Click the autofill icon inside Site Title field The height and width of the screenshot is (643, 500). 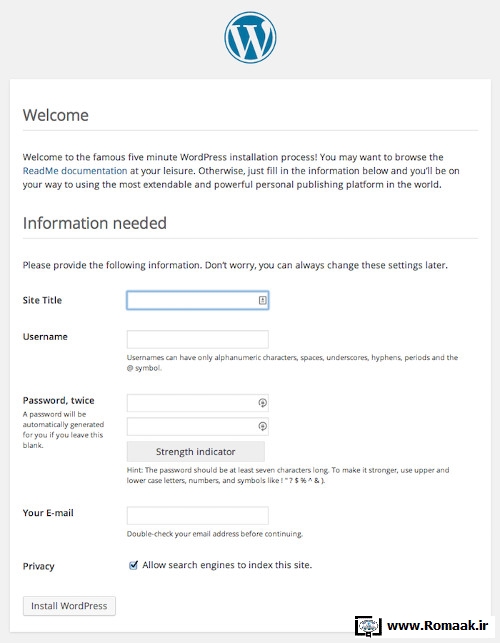click(263, 300)
